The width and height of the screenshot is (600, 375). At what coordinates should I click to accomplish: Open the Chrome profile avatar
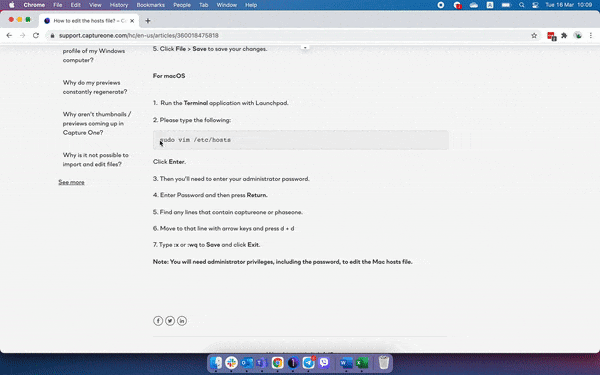(578, 36)
